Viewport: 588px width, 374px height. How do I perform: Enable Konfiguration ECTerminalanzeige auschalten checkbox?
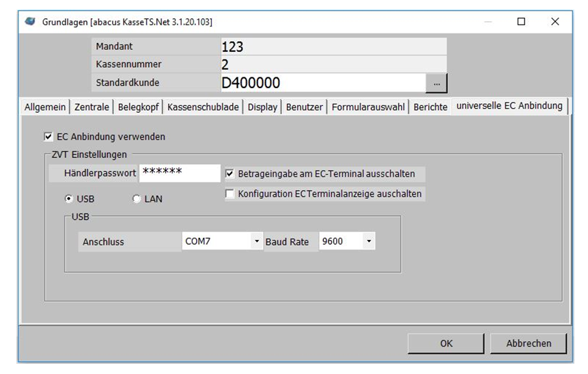tap(229, 194)
